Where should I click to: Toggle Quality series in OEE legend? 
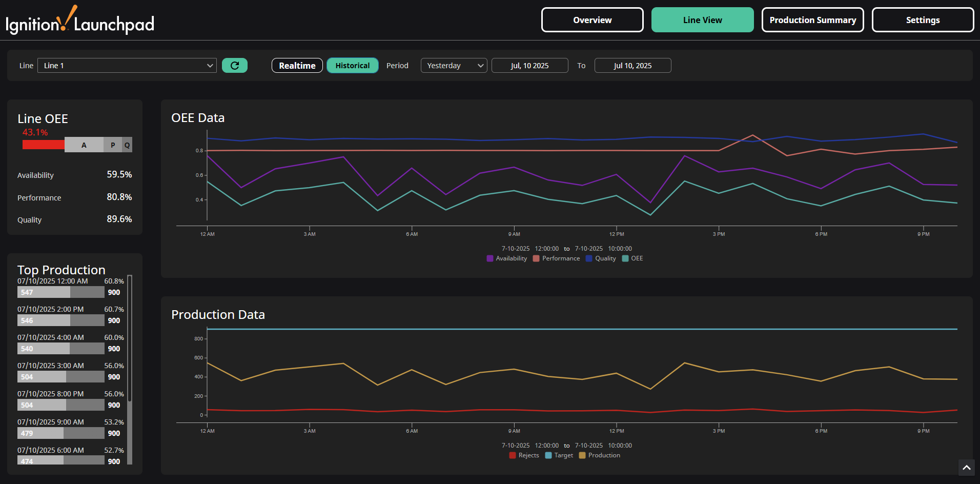(601, 258)
